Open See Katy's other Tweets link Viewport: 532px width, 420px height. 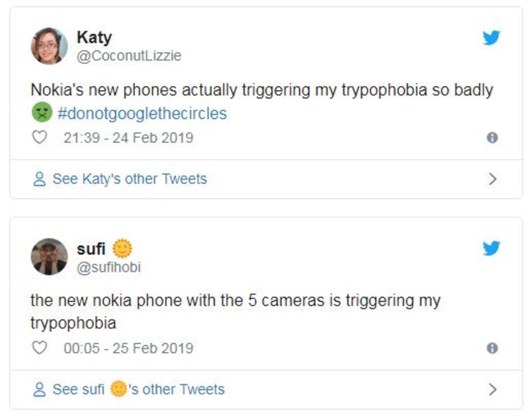129,179
